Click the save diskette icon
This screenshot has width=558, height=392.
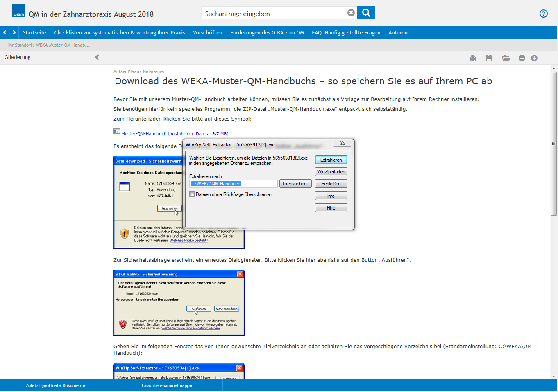pyautogui.click(x=489, y=58)
